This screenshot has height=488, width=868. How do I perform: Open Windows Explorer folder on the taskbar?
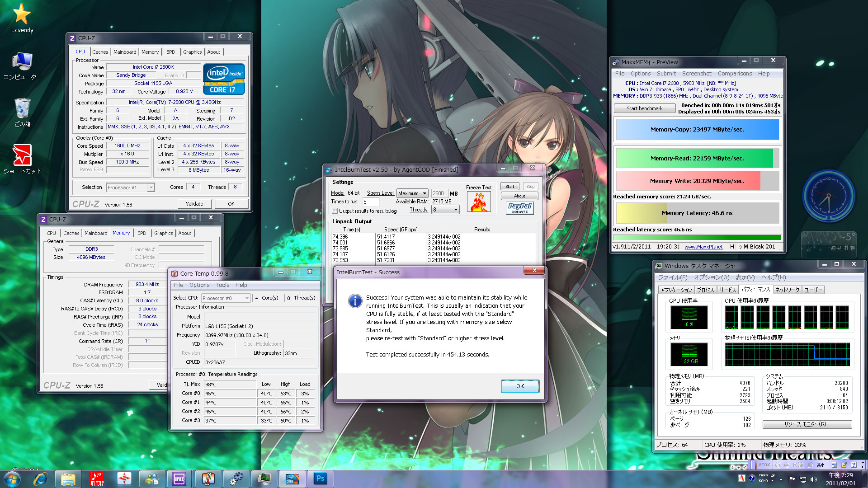click(68, 479)
